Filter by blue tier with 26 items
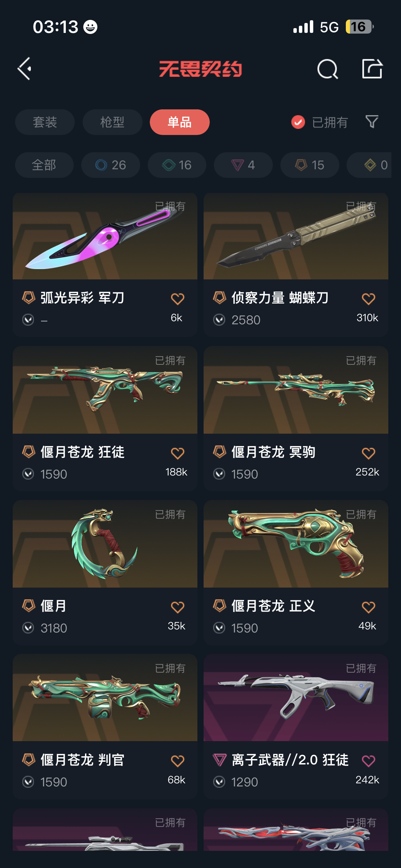 [x=111, y=165]
